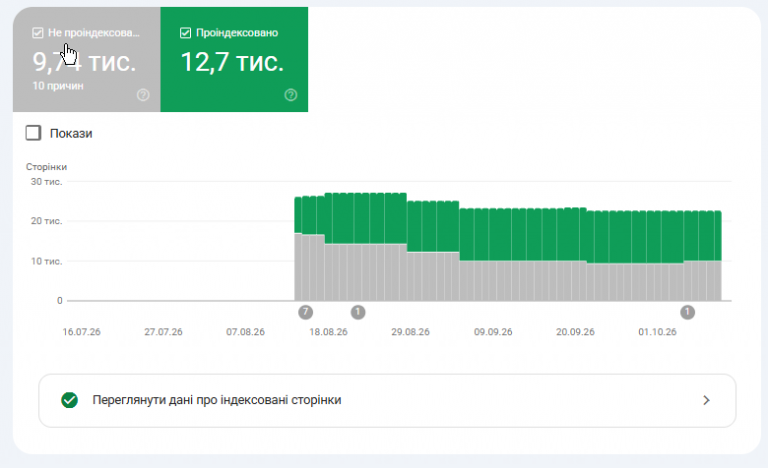This screenshot has height=468, width=768.
Task: Click marker 1 near 01.10.26
Action: coord(688,312)
